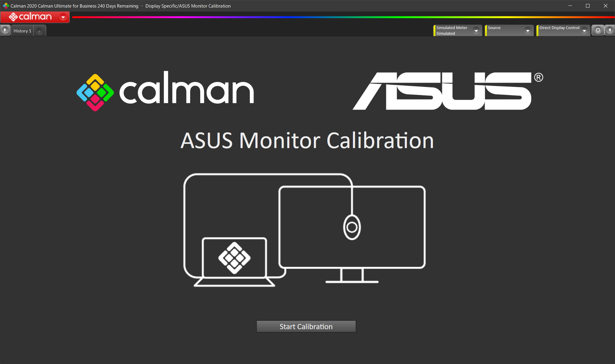Minimize the Calman window
This screenshot has height=364, width=615.
[x=570, y=6]
